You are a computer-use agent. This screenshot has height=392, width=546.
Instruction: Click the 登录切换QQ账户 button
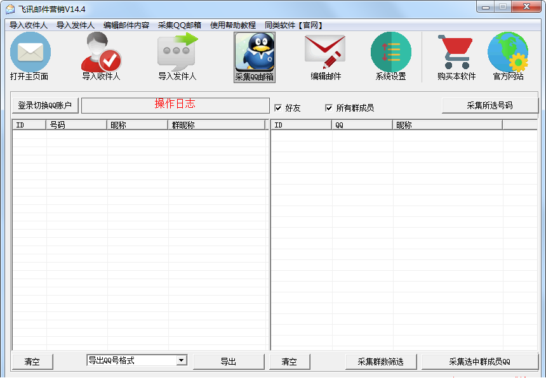45,105
